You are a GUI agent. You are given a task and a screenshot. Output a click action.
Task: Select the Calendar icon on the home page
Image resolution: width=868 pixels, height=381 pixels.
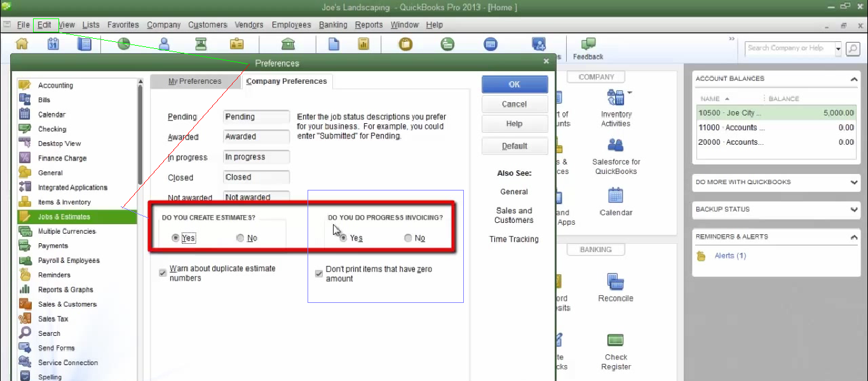pyautogui.click(x=614, y=196)
